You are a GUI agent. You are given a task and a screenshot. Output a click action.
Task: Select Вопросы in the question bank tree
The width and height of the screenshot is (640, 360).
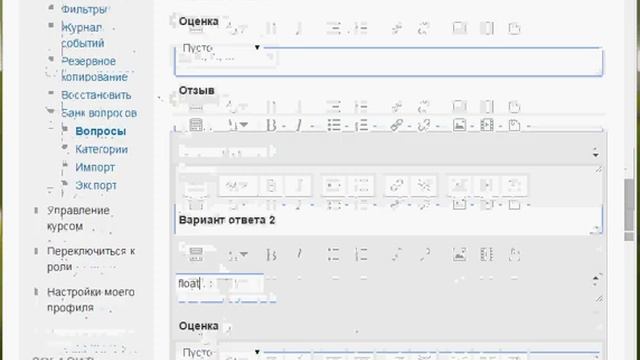point(100,131)
